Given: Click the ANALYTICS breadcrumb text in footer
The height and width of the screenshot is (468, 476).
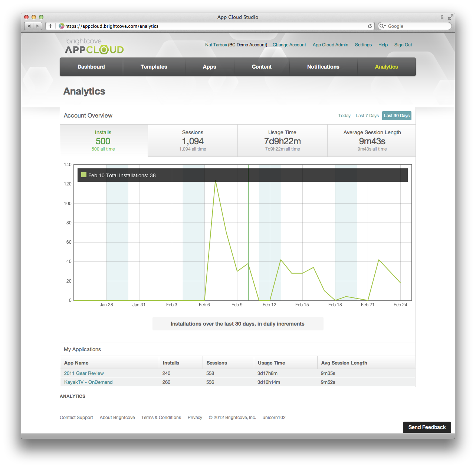Looking at the screenshot, I should [x=72, y=396].
